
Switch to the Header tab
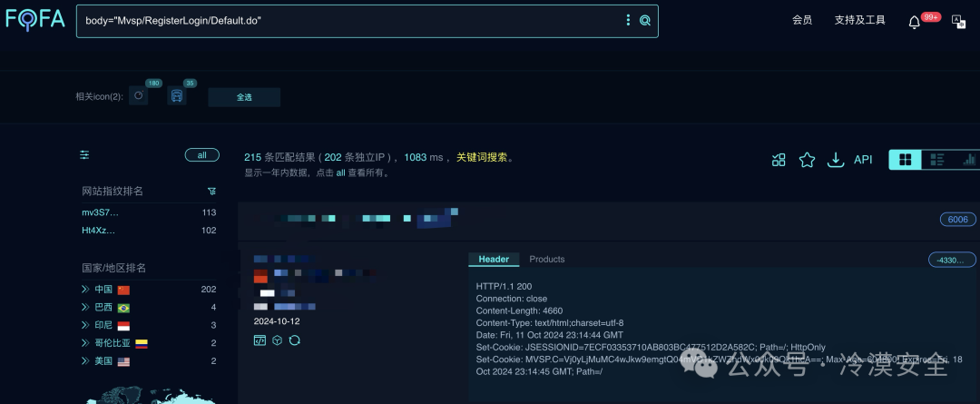494,259
